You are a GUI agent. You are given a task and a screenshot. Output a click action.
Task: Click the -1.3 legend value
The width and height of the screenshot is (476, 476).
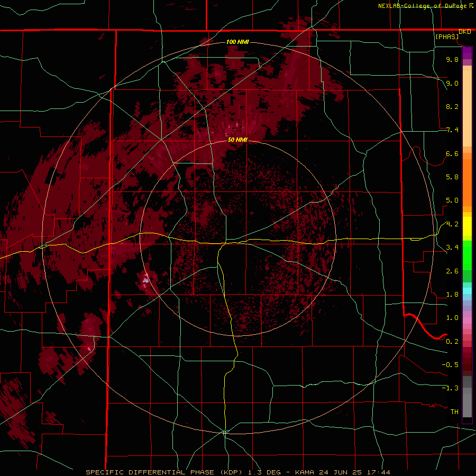tap(450, 388)
